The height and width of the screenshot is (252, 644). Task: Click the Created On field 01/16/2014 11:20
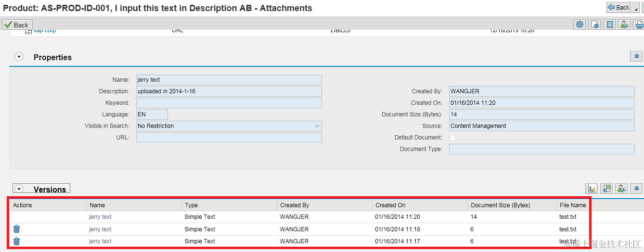point(542,103)
